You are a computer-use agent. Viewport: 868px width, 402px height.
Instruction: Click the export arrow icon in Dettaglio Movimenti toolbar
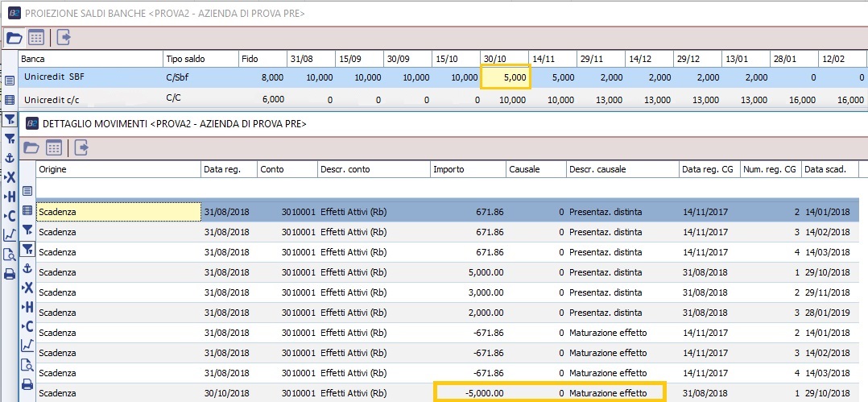coord(81,147)
